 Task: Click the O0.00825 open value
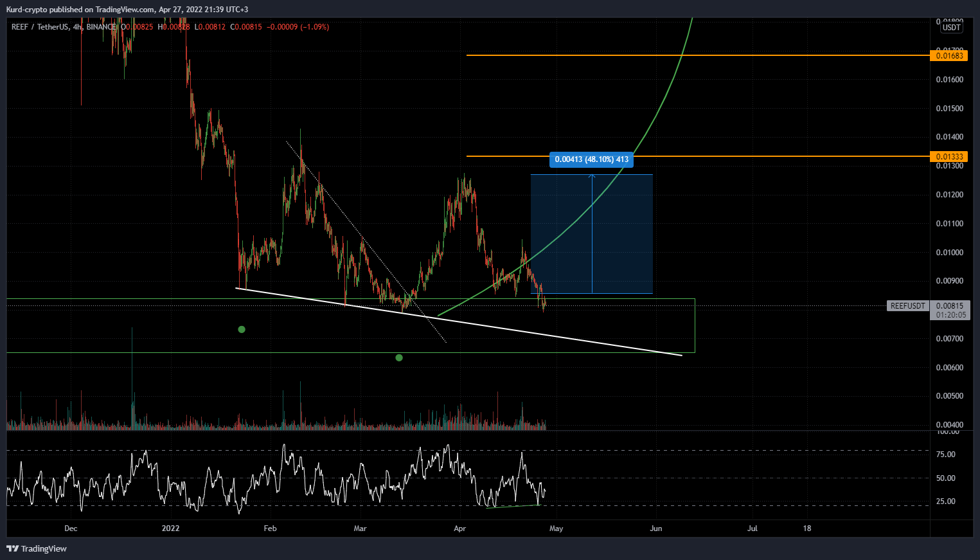(137, 27)
